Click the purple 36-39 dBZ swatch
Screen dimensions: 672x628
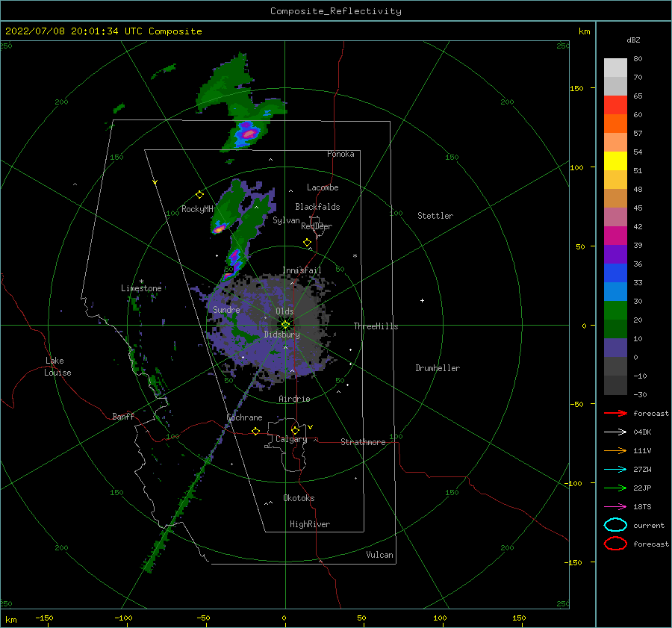pos(615,254)
